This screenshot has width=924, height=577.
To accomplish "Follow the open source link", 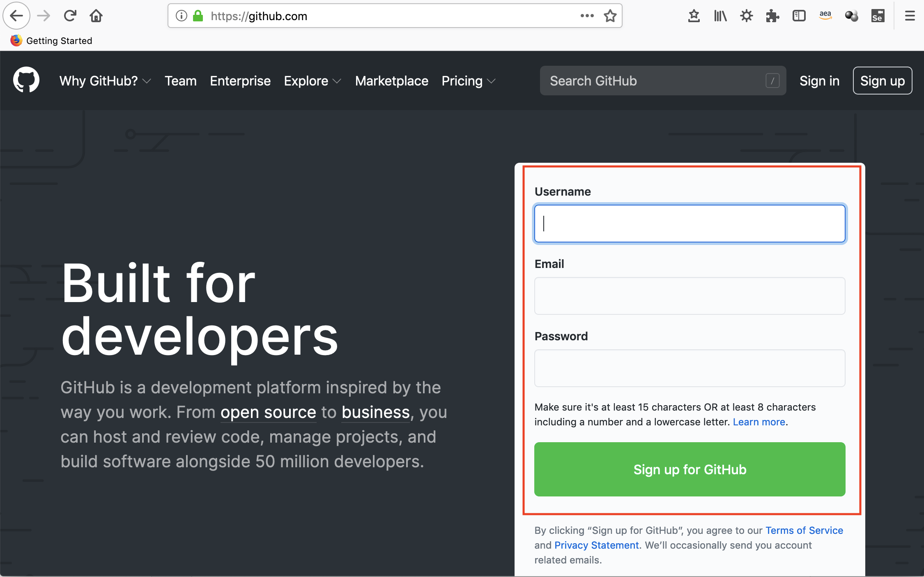I will point(268,412).
